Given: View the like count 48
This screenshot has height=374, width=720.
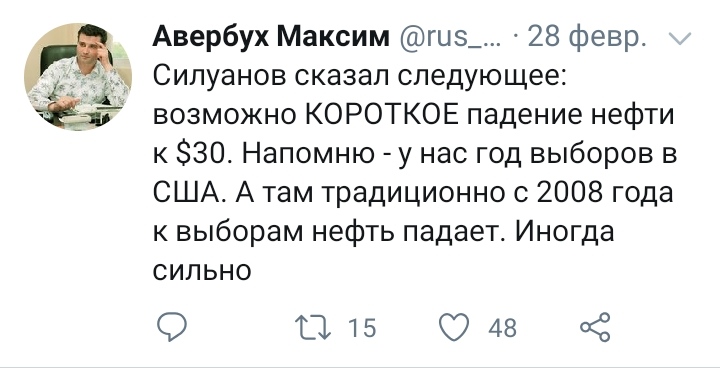Looking at the screenshot, I should pyautogui.click(x=502, y=328).
